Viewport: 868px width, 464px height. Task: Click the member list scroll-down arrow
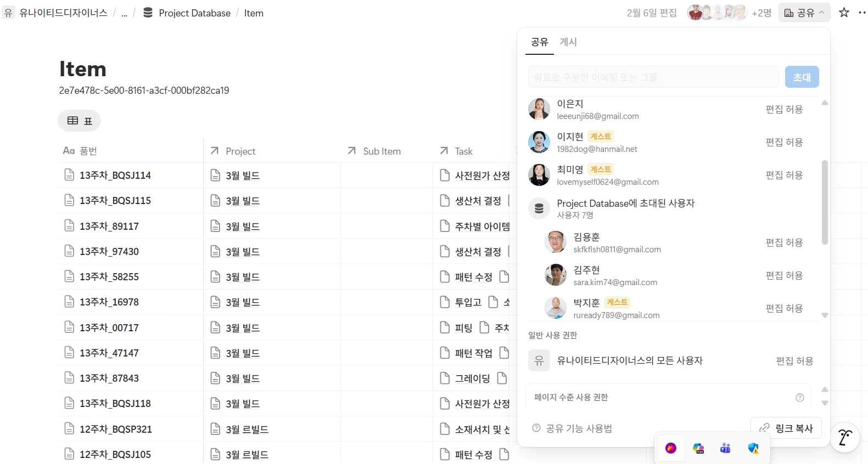coord(825,315)
